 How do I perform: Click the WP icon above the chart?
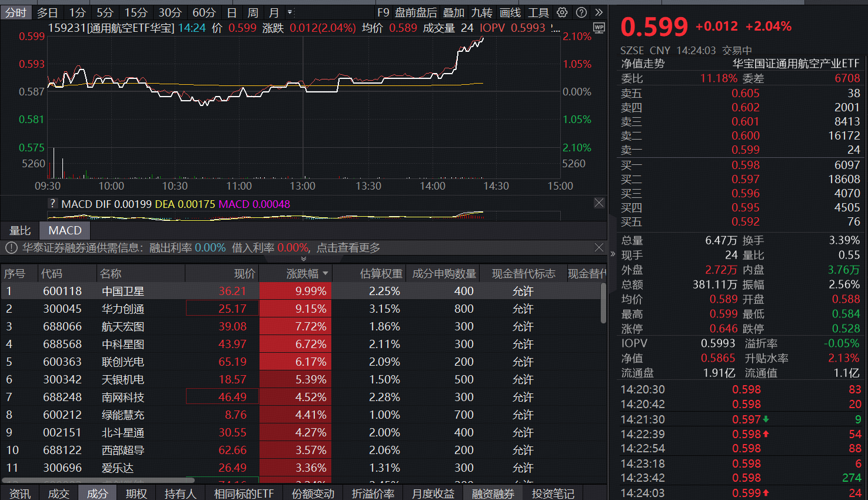pos(598,28)
